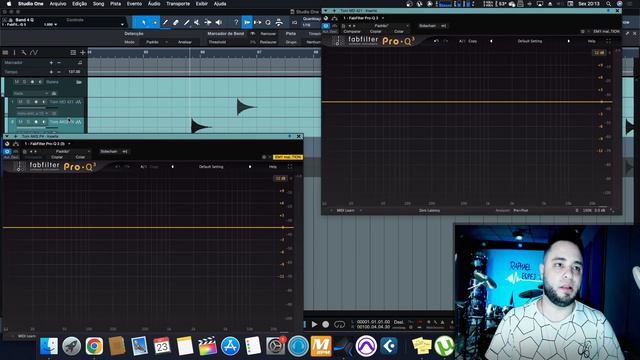The image size is (640, 360).
Task: Click the tempo value field
Action: pyautogui.click(x=74, y=72)
